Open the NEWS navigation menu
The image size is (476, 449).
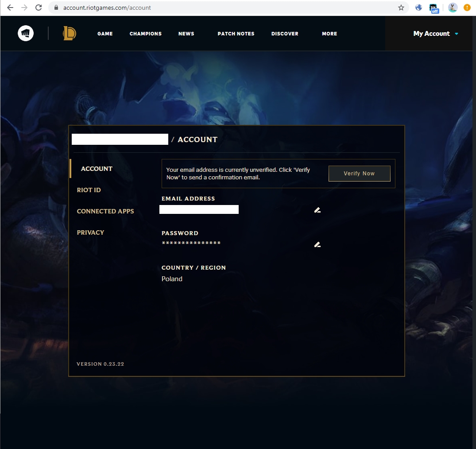click(x=186, y=34)
